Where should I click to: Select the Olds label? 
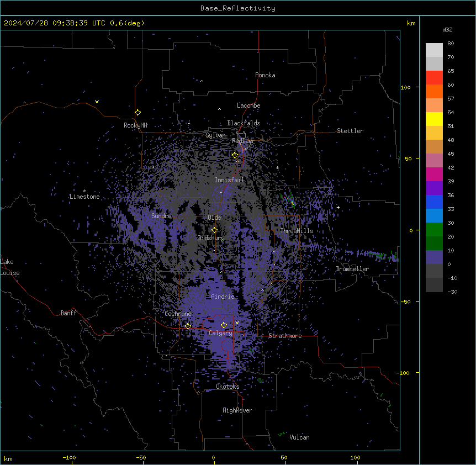tap(214, 218)
